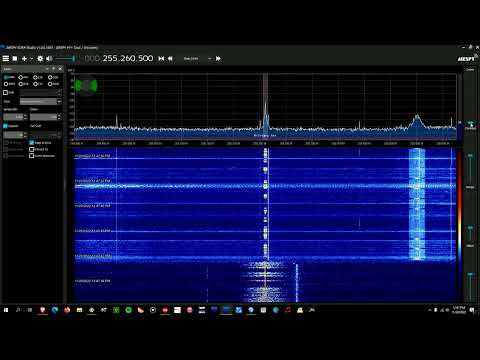Enable the Shift checkbox
This screenshot has height=360, width=480.
(5, 92)
